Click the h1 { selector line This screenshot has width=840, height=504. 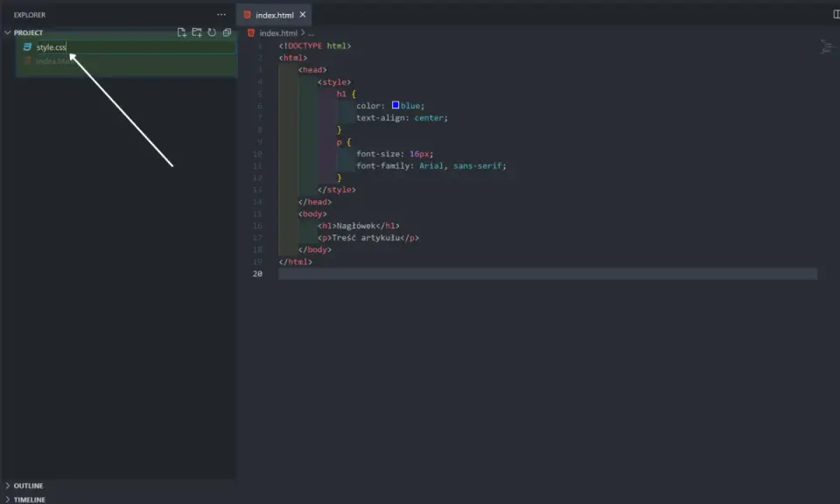tap(346, 94)
